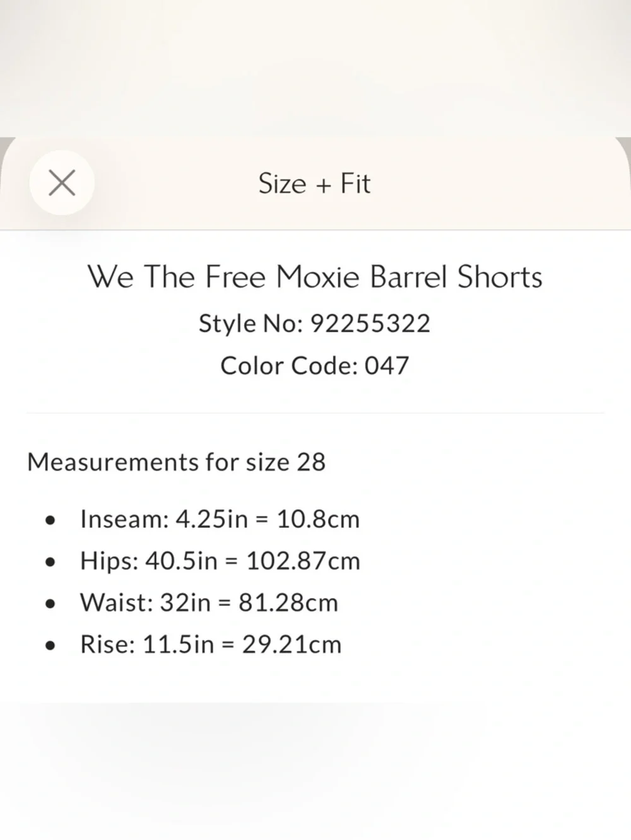Click the Measurements for size 28 heading
This screenshot has width=631, height=840.
175,462
